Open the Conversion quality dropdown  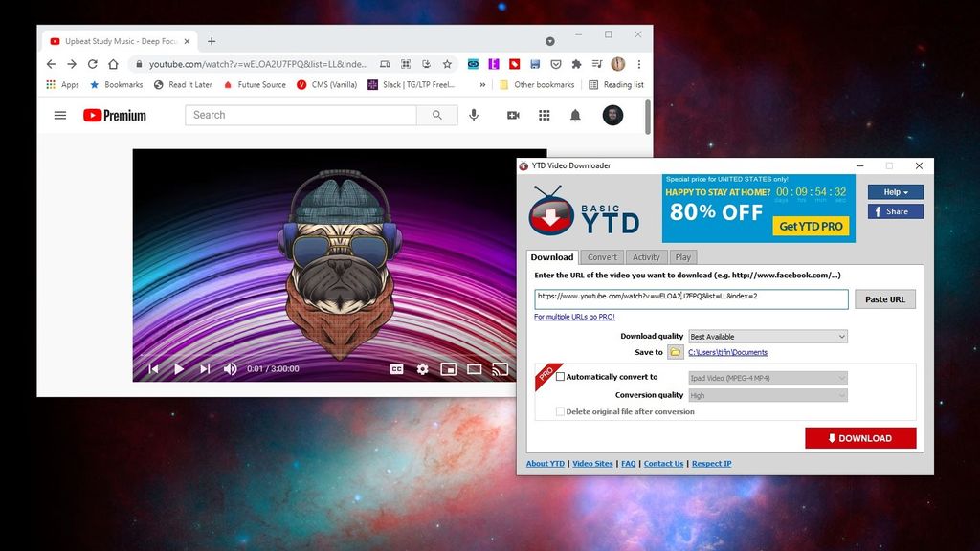coord(768,394)
